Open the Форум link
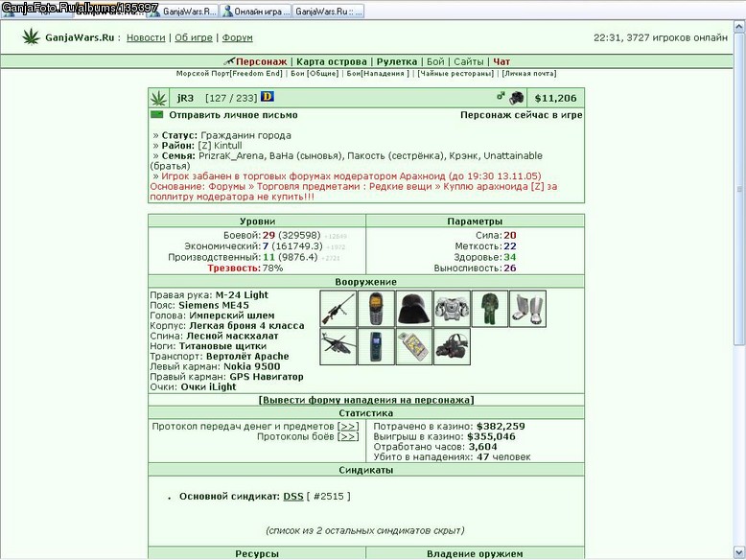 pyautogui.click(x=237, y=37)
